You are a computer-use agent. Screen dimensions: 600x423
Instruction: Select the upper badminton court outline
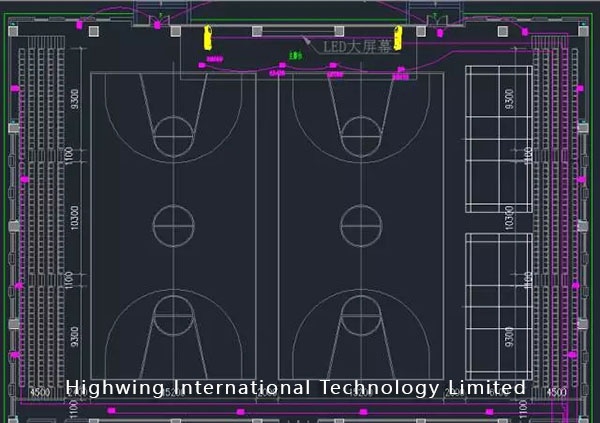499,139
